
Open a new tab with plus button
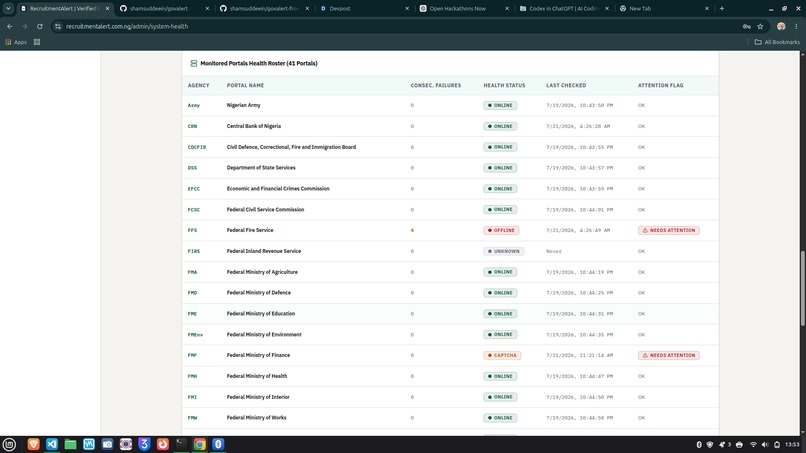point(722,8)
